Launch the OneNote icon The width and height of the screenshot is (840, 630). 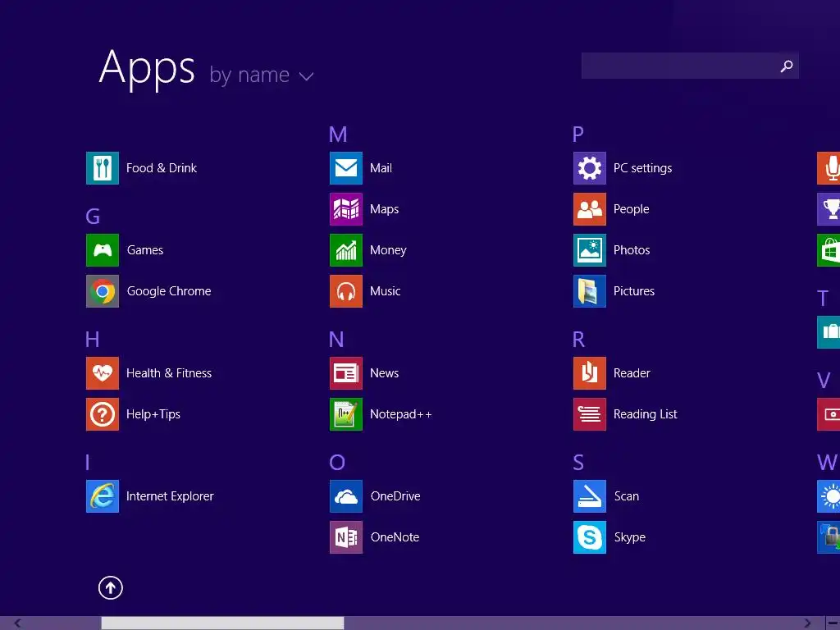pyautogui.click(x=346, y=537)
